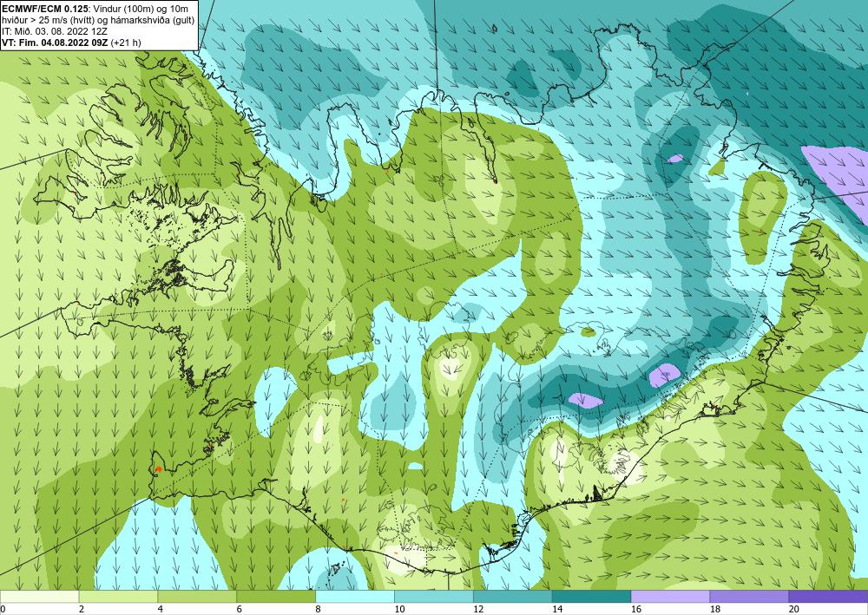Select the legend scale label 8

[x=318, y=610]
